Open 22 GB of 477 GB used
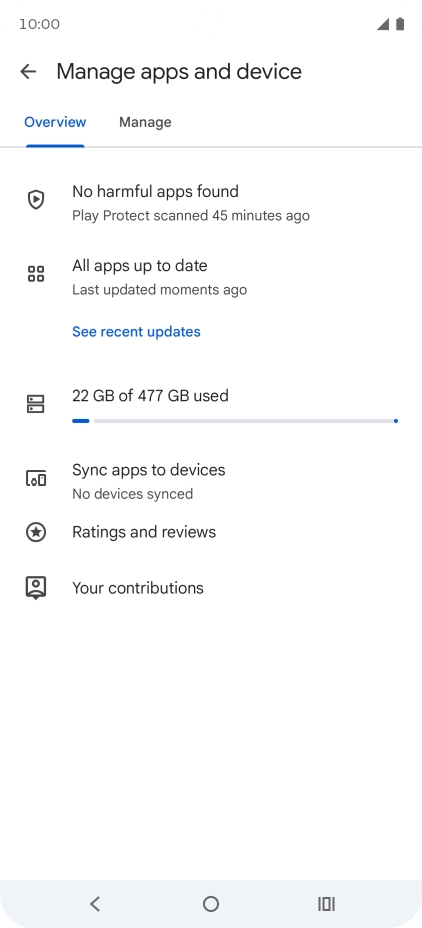Image resolution: width=422 pixels, height=928 pixels. pos(150,395)
